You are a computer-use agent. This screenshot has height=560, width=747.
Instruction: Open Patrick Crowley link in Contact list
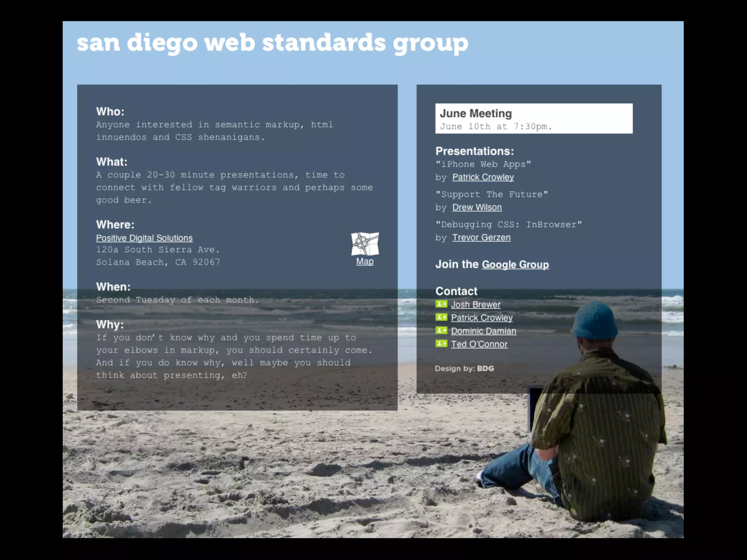[481, 318]
